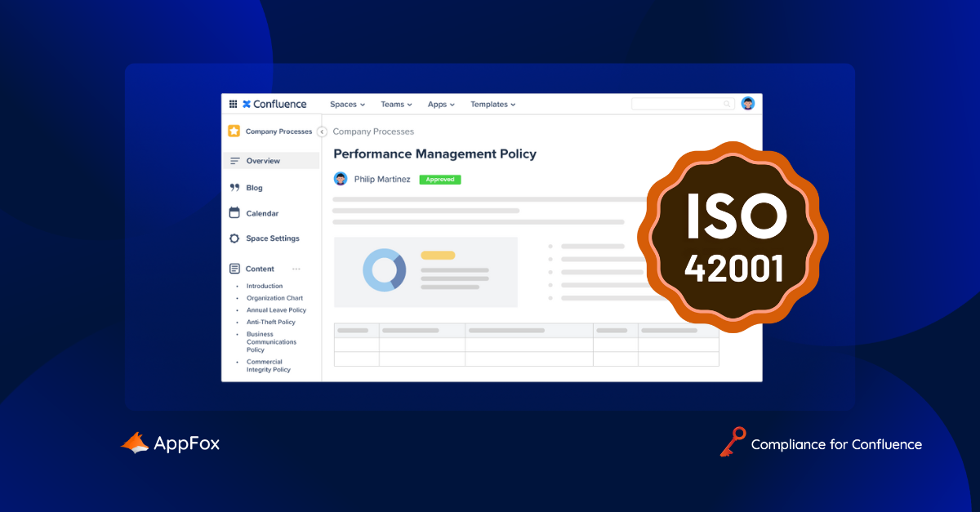Collapse the sidebar with arrow button
Screen dimensions: 980x512
[x=322, y=131]
